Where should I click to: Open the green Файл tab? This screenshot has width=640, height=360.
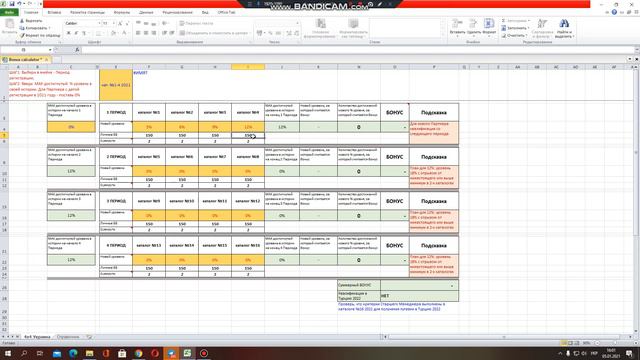click(x=9, y=12)
